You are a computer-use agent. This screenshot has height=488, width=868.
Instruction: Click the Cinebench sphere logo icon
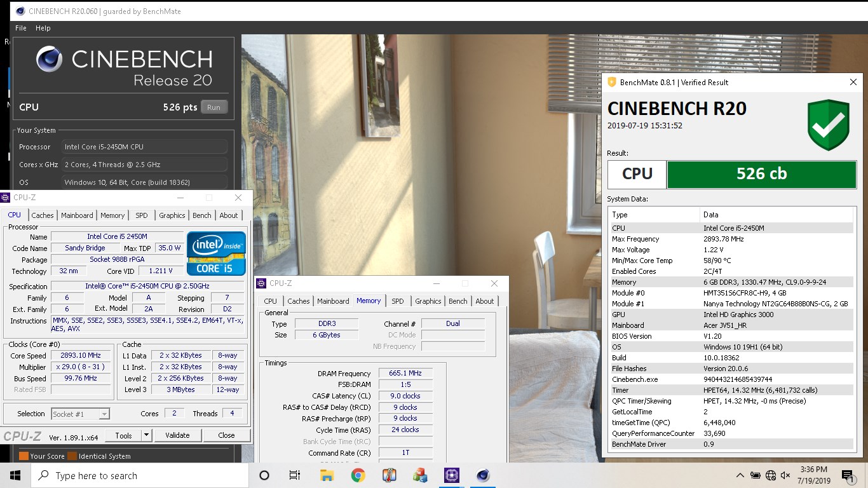50,59
